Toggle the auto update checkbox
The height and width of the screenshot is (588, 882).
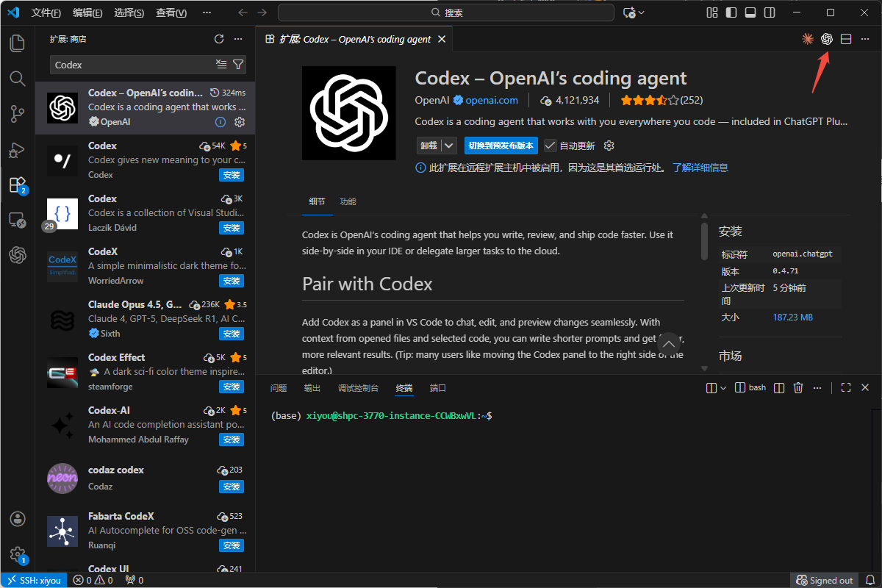[550, 146]
